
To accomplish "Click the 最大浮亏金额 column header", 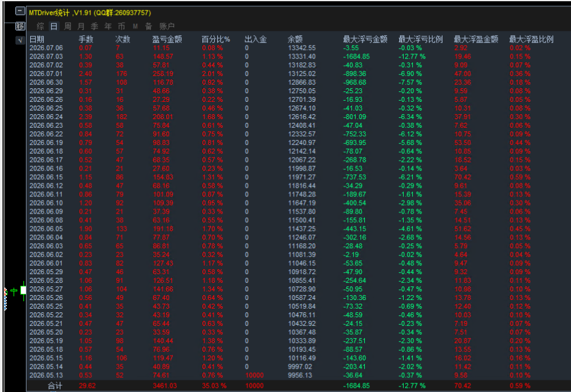I will click(365, 40).
